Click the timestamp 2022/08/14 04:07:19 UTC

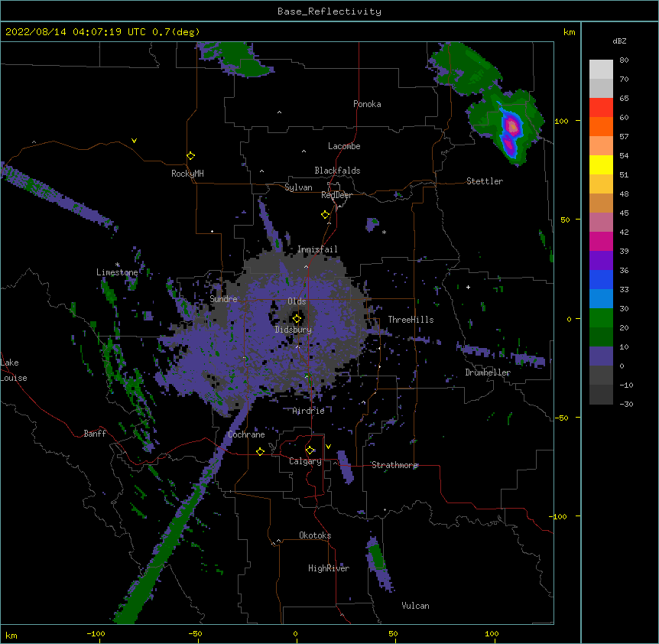point(76,32)
